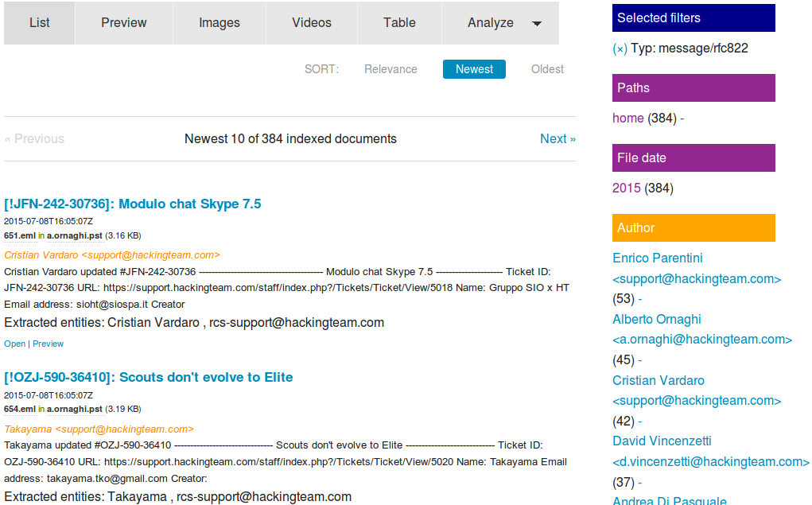Click the author line Takayama <support@hackingteam.com>
Image resolution: width=812 pixels, height=505 pixels.
(99, 429)
